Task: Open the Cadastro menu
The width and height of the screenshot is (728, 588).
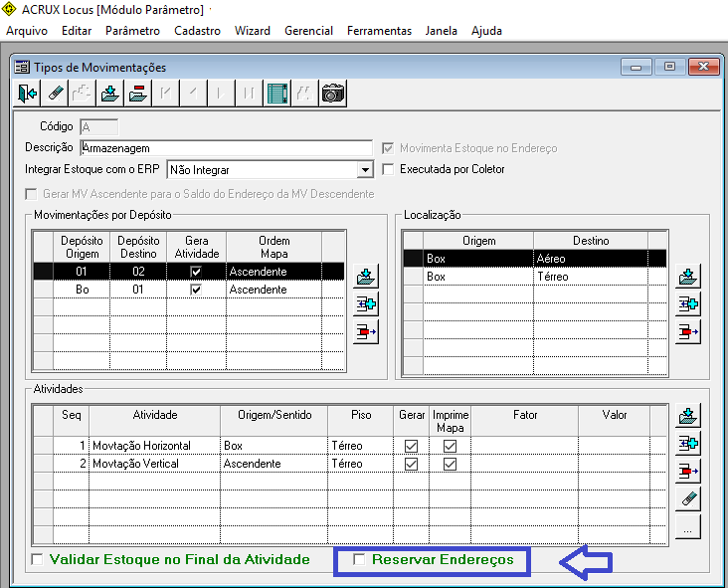Action: [x=197, y=31]
